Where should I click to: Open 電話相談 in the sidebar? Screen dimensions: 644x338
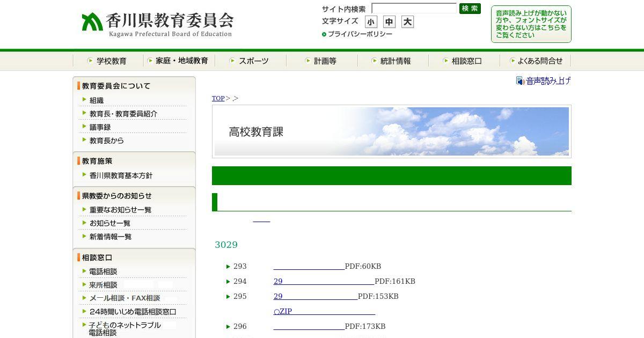[103, 271]
